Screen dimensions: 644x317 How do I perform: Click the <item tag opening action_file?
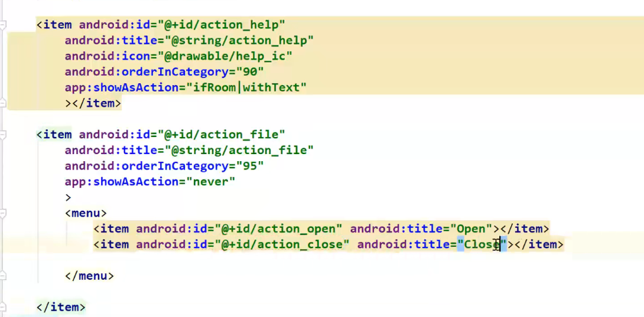click(x=54, y=134)
